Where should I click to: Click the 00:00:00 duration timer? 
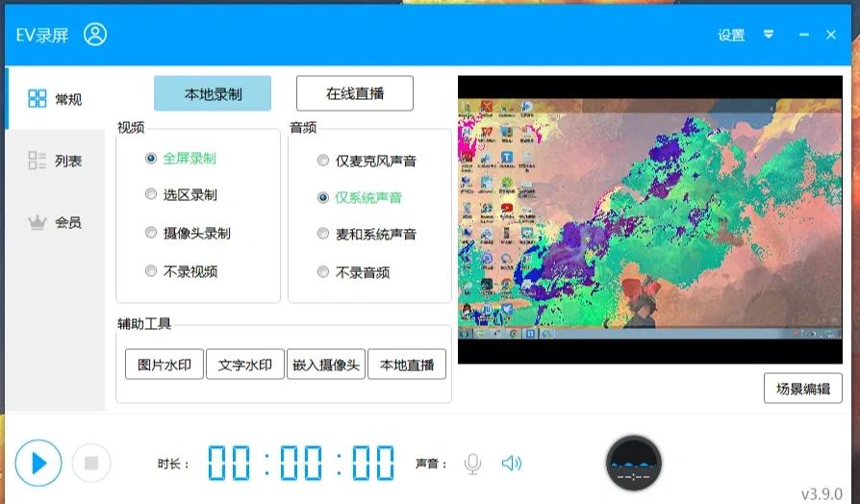tap(300, 464)
